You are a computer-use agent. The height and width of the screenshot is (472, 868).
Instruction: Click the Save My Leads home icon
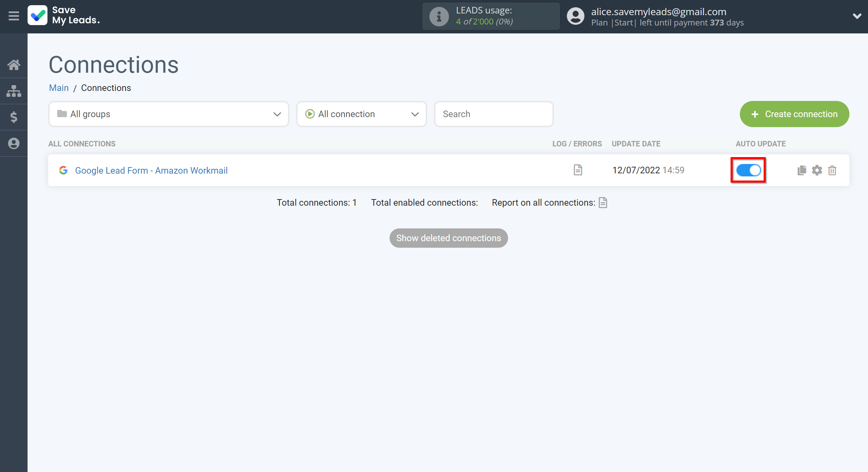(x=14, y=64)
